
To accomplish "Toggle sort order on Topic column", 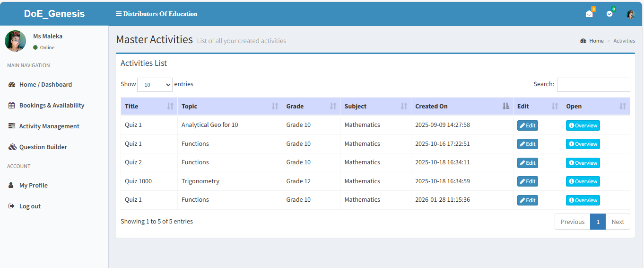I will coord(275,106).
